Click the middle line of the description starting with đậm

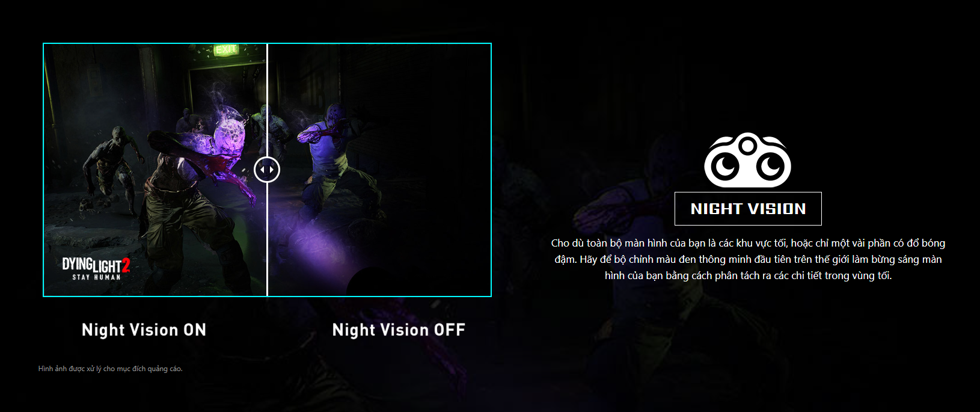point(748,259)
